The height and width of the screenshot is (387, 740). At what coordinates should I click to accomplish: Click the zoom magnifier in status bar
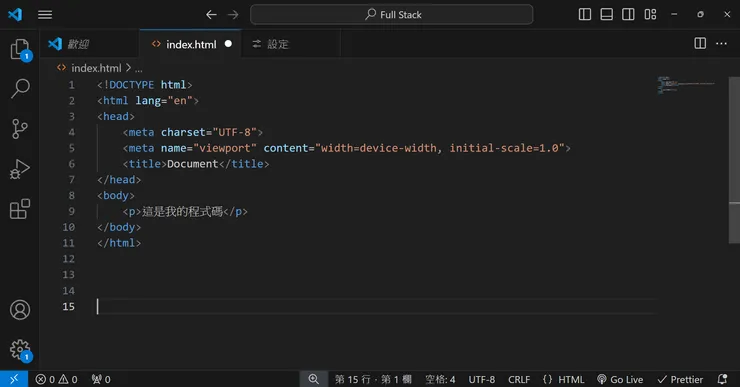pos(313,379)
